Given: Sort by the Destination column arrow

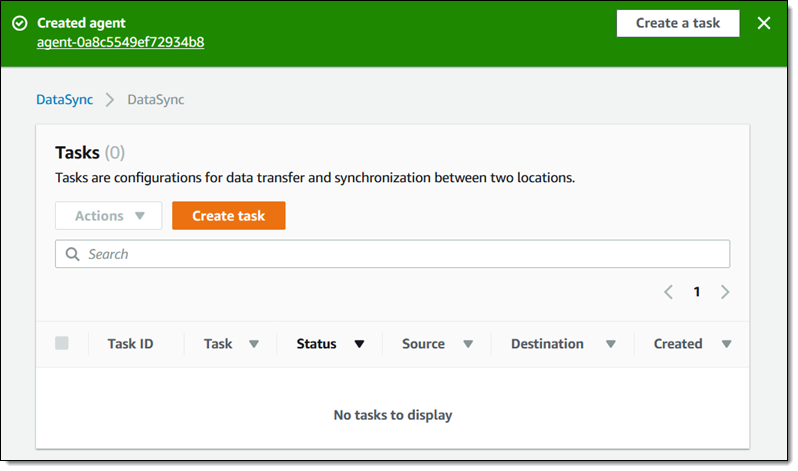Looking at the screenshot, I should 611,344.
